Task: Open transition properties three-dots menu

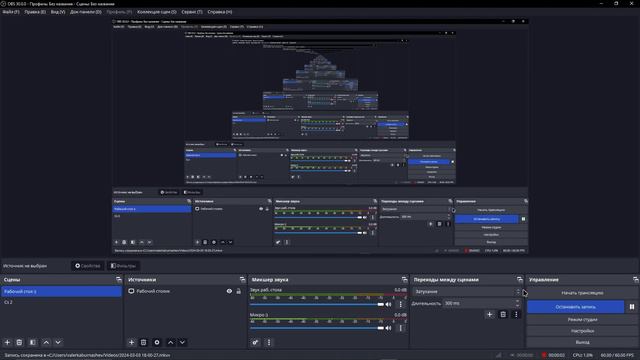Action: [x=516, y=314]
